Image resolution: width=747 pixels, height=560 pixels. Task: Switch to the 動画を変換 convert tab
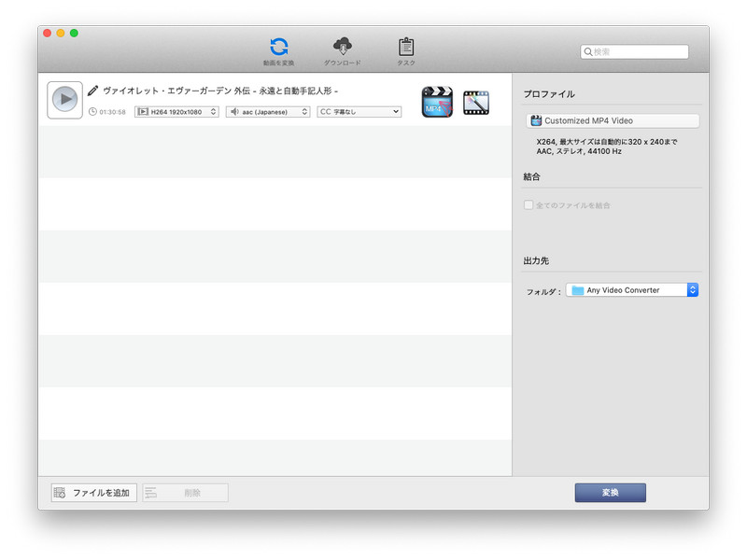[278, 51]
